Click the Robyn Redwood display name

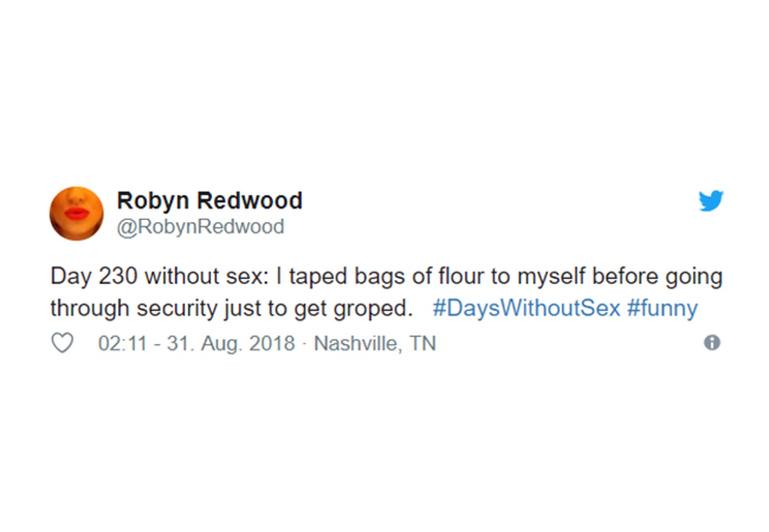click(x=210, y=201)
